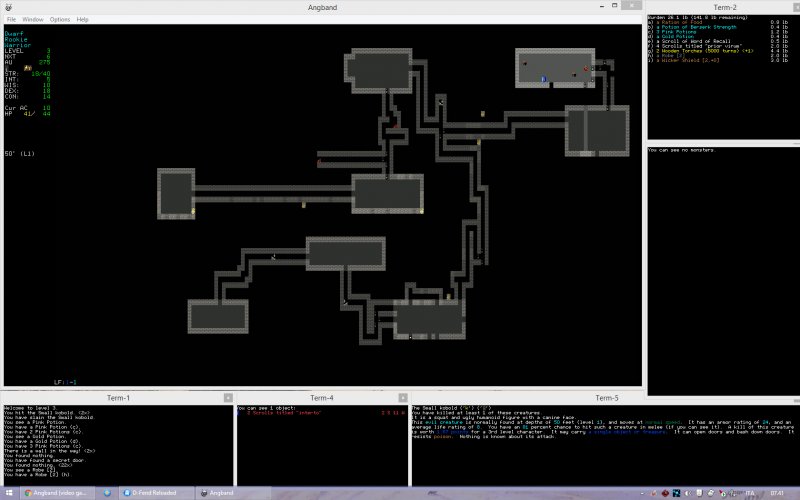Open the Options menu
This screenshot has width=800, height=500.
(x=60, y=19)
